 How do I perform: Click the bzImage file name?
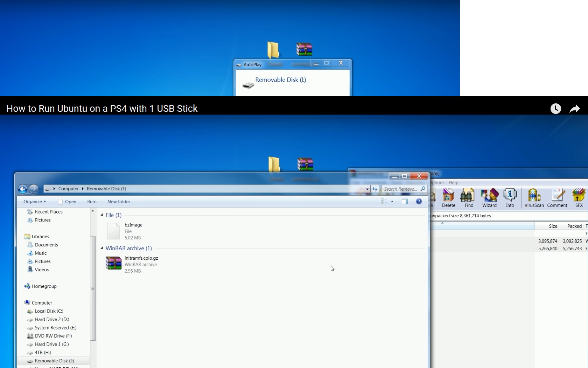[x=133, y=225]
